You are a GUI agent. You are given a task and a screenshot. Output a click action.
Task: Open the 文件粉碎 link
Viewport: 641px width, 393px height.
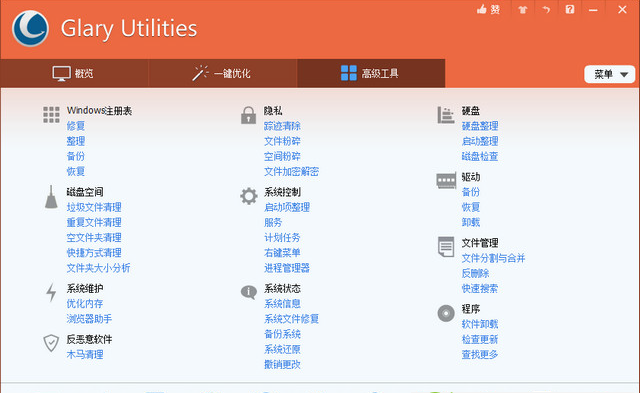[282, 141]
